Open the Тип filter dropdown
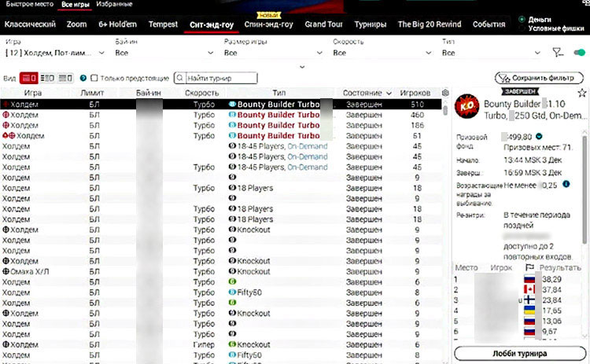The image size is (590, 364). coord(491,53)
